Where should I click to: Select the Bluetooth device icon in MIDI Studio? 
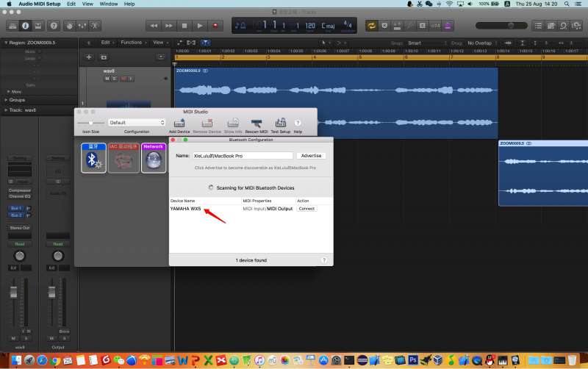click(x=93, y=158)
